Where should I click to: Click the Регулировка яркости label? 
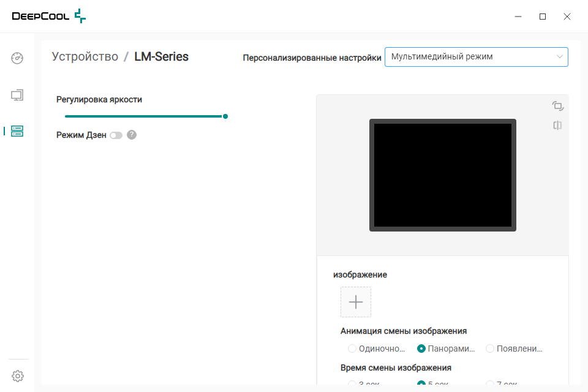99,99
